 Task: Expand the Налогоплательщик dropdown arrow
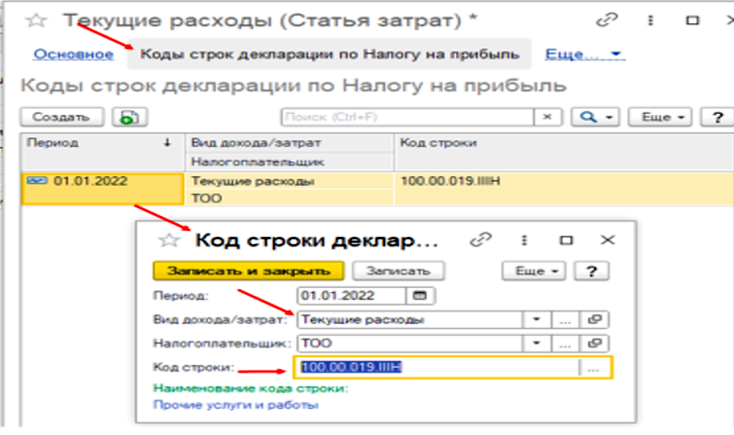pos(536,343)
